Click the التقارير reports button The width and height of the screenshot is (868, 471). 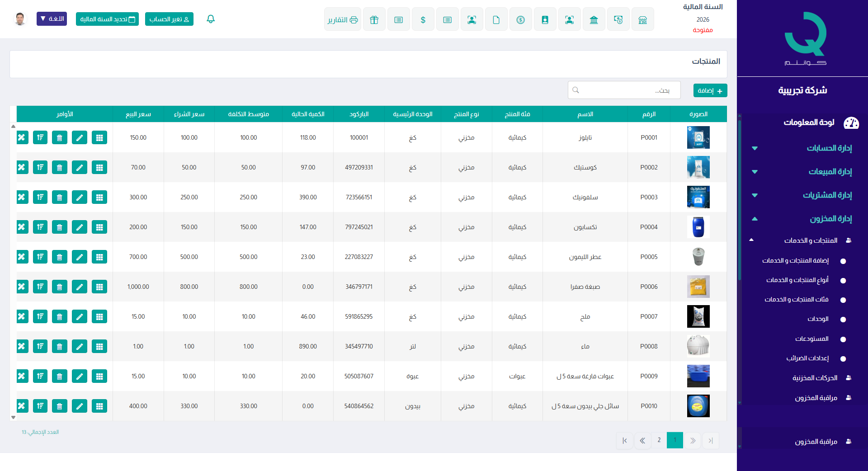pos(342,19)
